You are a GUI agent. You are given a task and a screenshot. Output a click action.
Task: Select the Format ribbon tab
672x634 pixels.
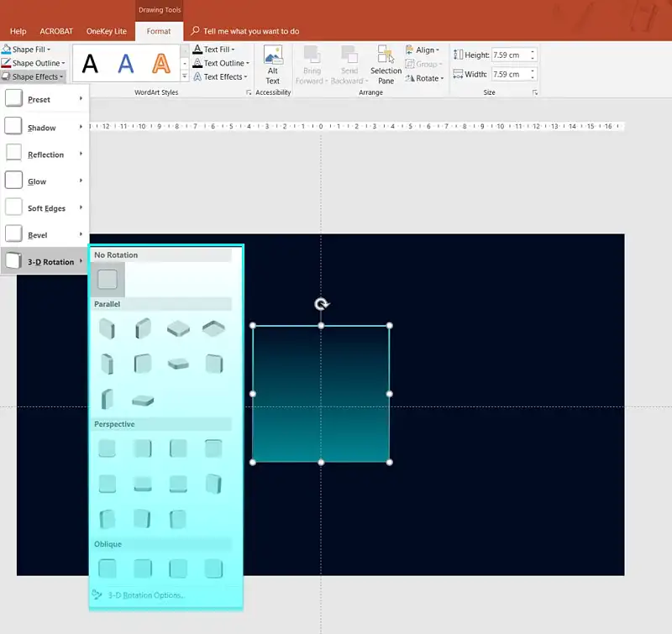click(159, 31)
